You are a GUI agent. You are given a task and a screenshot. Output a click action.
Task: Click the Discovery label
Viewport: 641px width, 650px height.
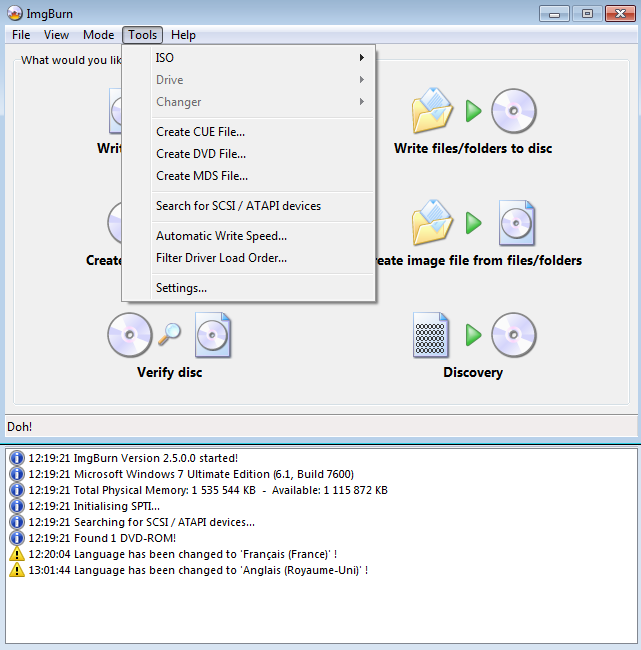[473, 372]
